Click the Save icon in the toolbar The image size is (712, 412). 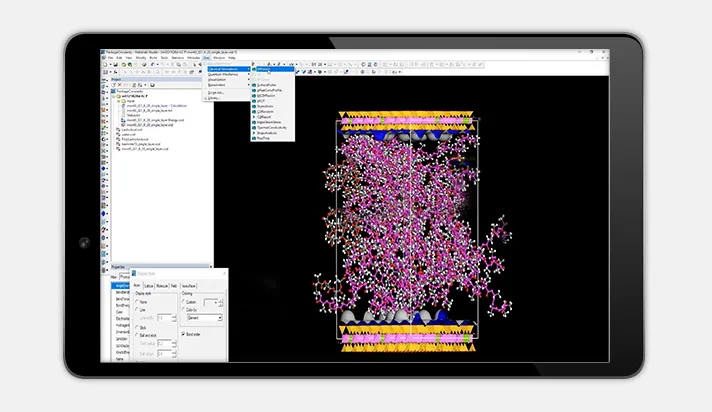(x=118, y=64)
